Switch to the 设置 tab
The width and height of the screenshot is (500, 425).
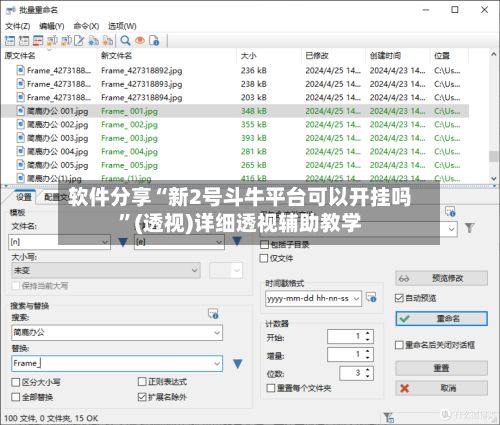pyautogui.click(x=24, y=197)
